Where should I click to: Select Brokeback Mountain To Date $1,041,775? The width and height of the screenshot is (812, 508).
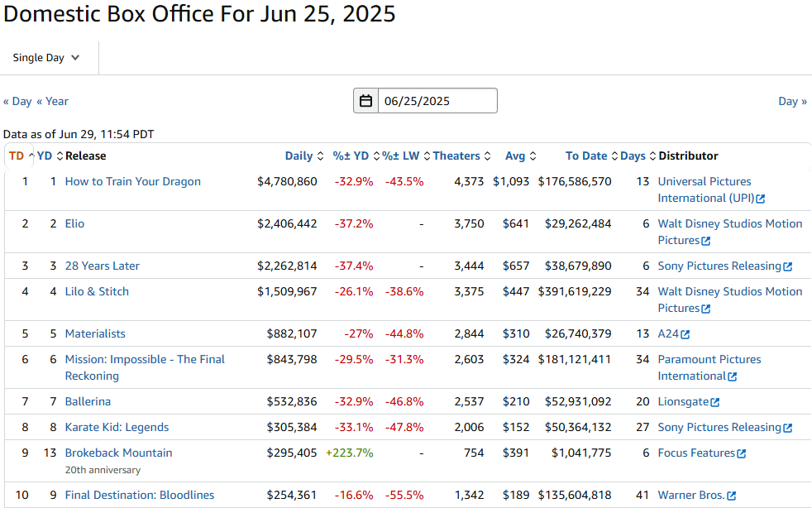pos(581,453)
